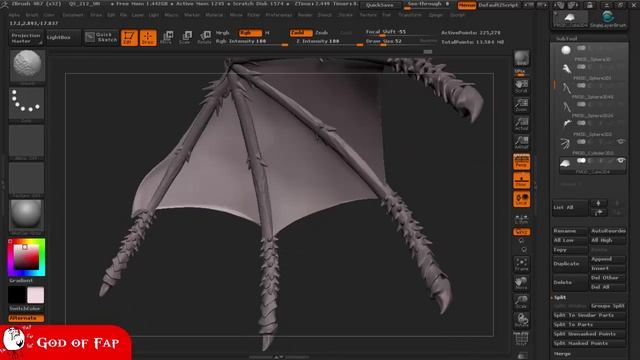Click the QuickSave button
The width and height of the screenshot is (640, 360).
click(380, 5)
